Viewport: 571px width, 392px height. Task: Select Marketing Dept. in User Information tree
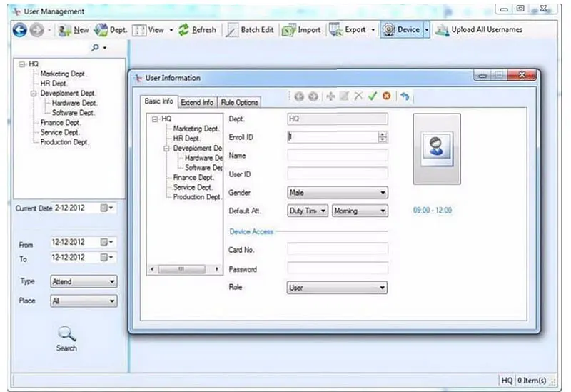pos(196,129)
